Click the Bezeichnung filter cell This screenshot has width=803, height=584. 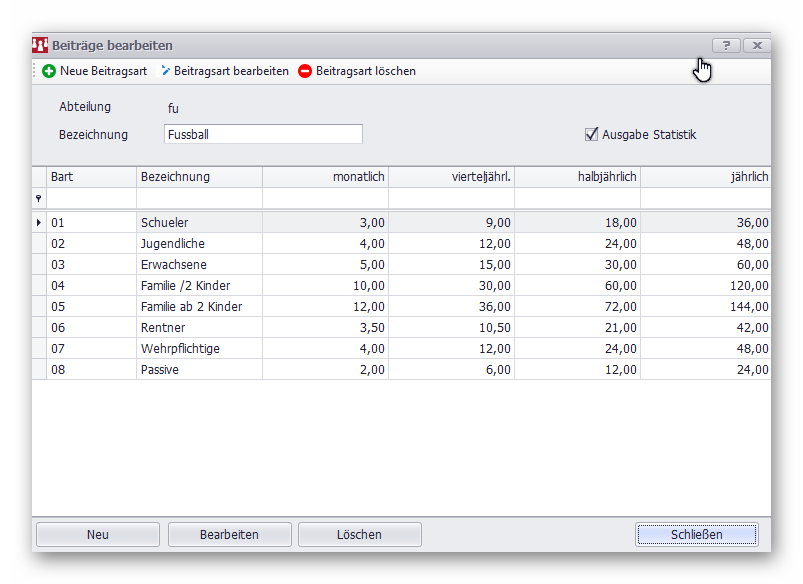(x=199, y=199)
